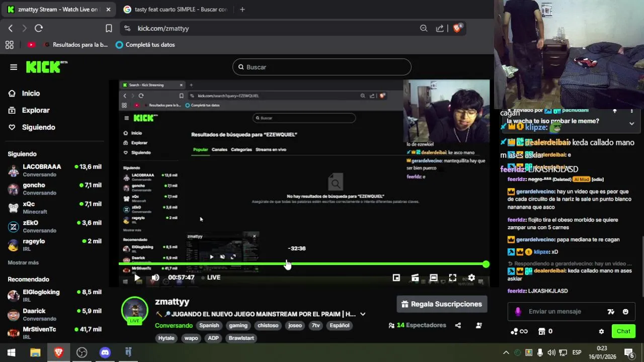Select the chistoso tag

(x=268, y=325)
